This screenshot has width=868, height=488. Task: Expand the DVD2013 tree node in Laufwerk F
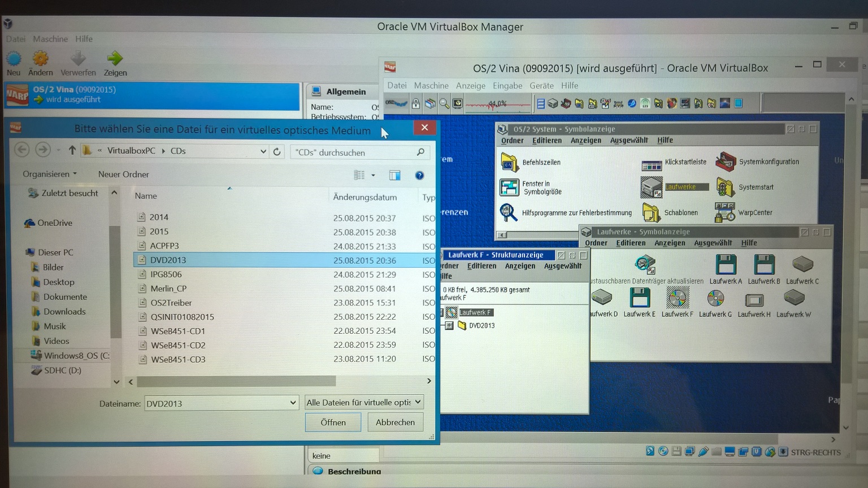[449, 325]
